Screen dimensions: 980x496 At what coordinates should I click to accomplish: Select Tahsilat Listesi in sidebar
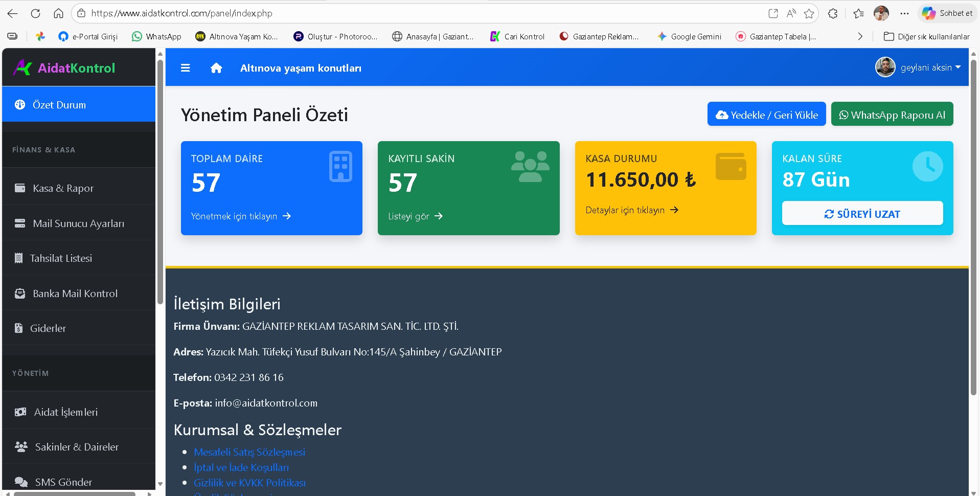[61, 258]
